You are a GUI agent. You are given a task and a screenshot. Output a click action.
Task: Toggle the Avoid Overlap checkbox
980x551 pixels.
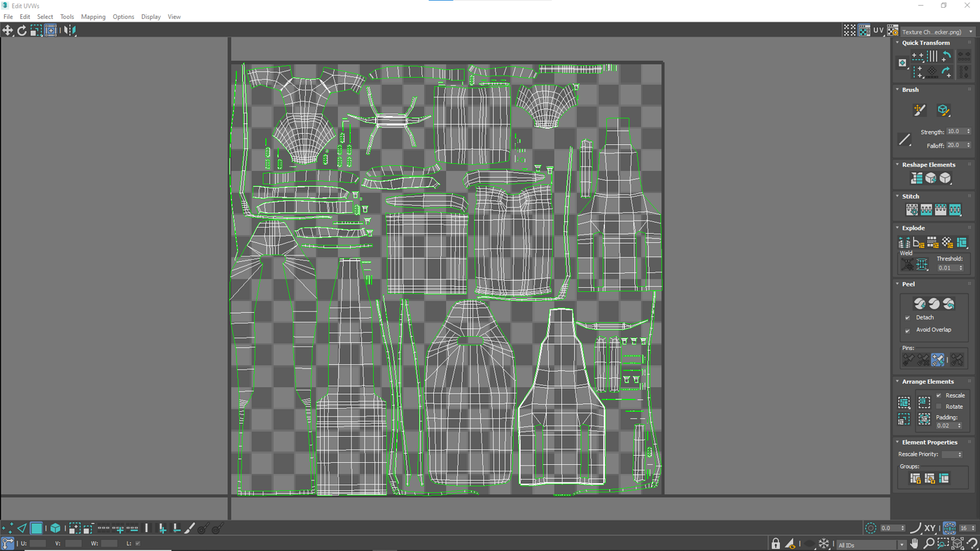coord(907,330)
